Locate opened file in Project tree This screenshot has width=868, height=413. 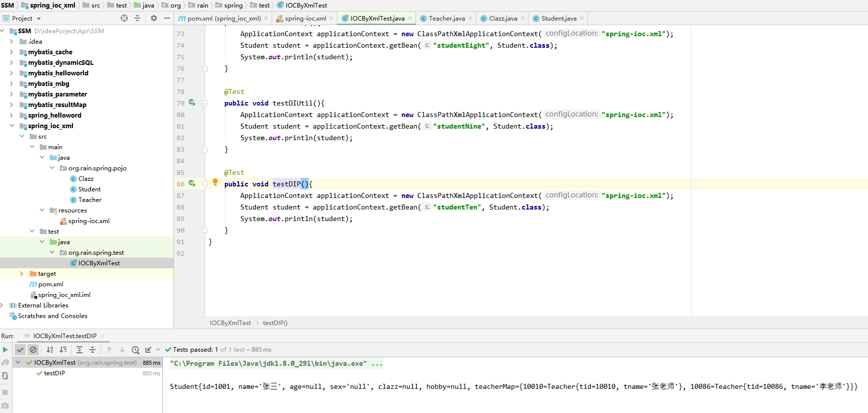[124, 18]
